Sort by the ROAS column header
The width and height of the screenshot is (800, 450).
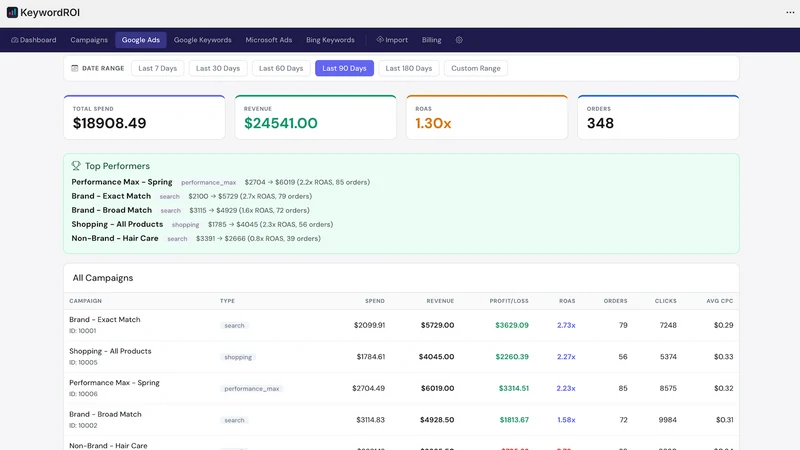(567, 301)
